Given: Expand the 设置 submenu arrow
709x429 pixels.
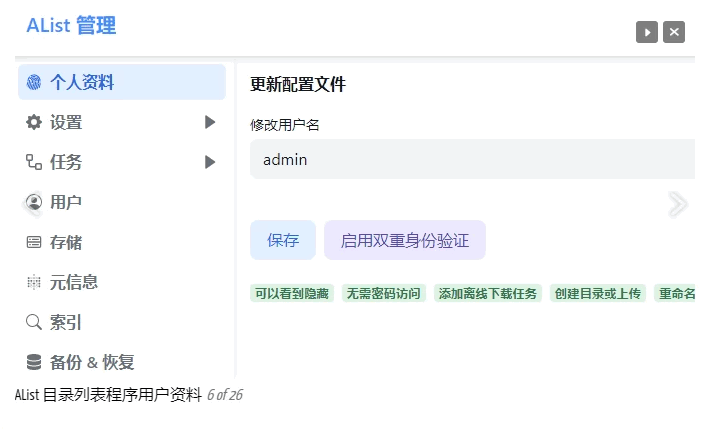Looking at the screenshot, I should point(209,122).
